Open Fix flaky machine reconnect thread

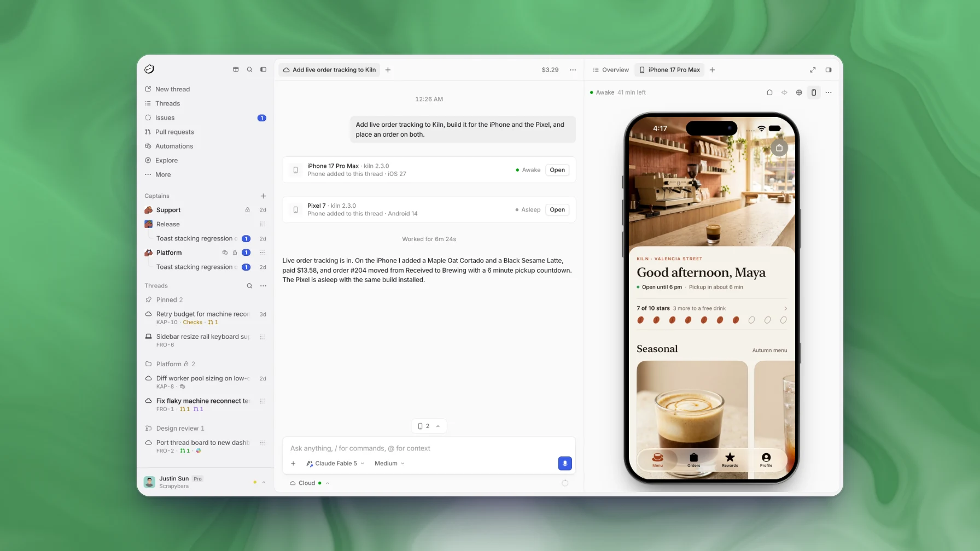[x=205, y=405]
